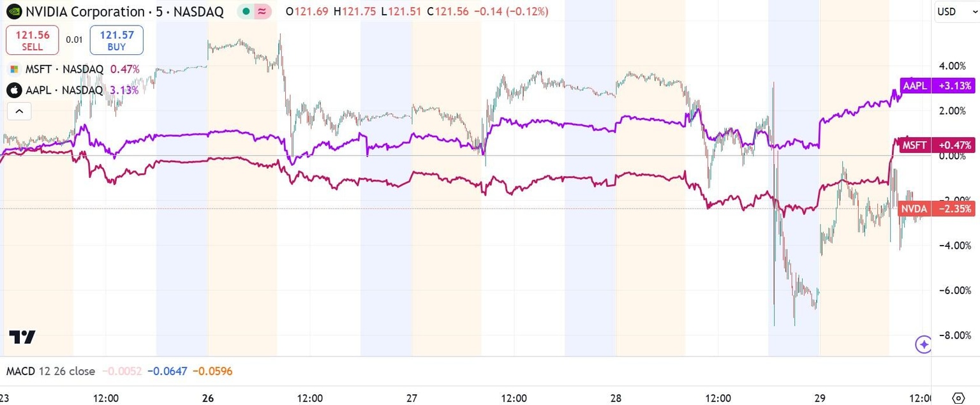Click the TradingView logo on chart
This screenshot has height=405, width=980.
click(22, 337)
